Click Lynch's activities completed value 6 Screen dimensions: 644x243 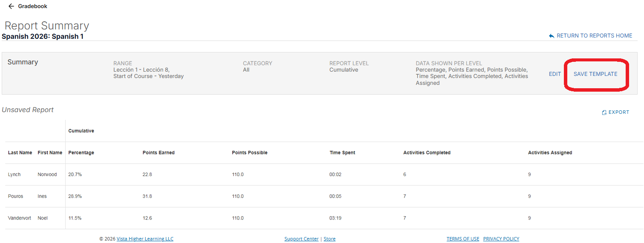click(x=405, y=175)
